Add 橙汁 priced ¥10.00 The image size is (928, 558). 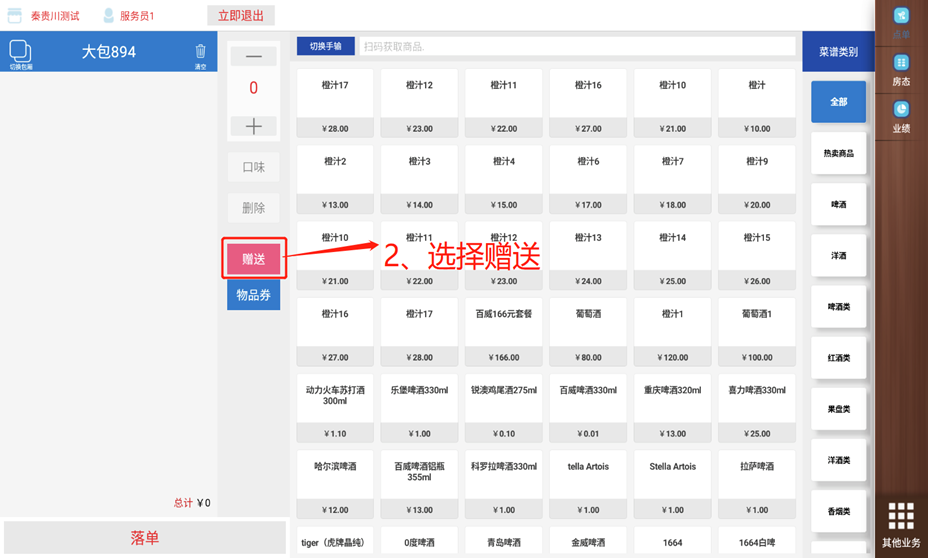click(756, 103)
